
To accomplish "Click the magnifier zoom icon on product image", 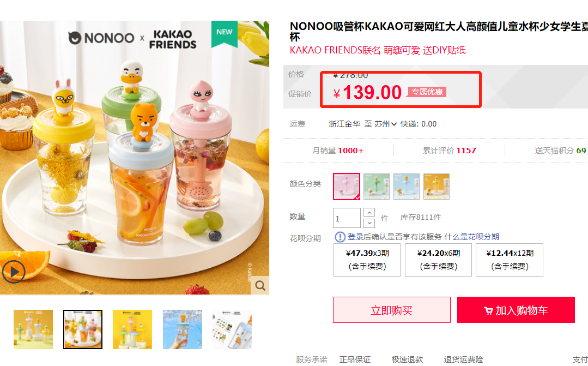I will [260, 286].
